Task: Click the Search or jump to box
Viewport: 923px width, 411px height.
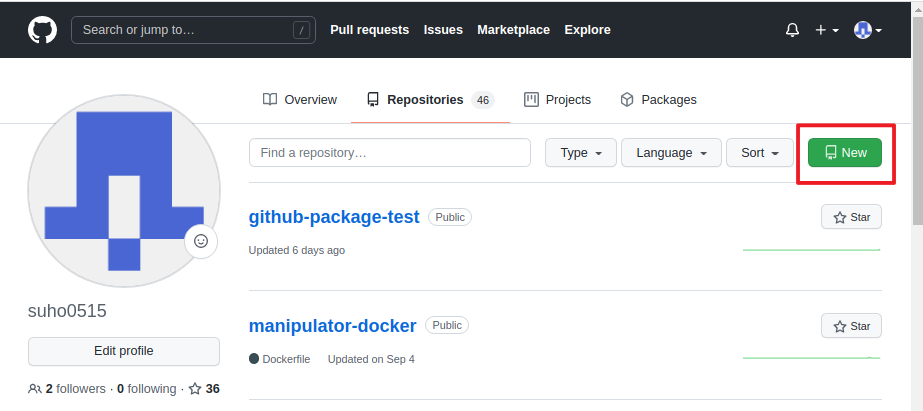Action: (193, 30)
